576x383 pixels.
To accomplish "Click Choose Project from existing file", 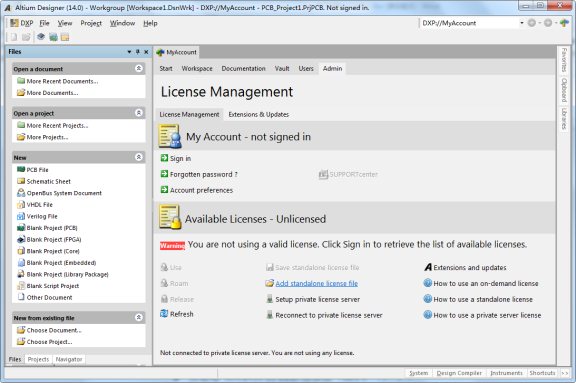I will [45, 342].
